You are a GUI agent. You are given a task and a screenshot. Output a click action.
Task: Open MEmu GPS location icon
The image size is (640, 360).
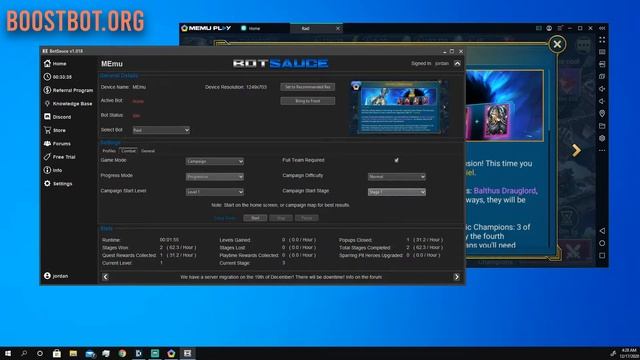(602, 113)
